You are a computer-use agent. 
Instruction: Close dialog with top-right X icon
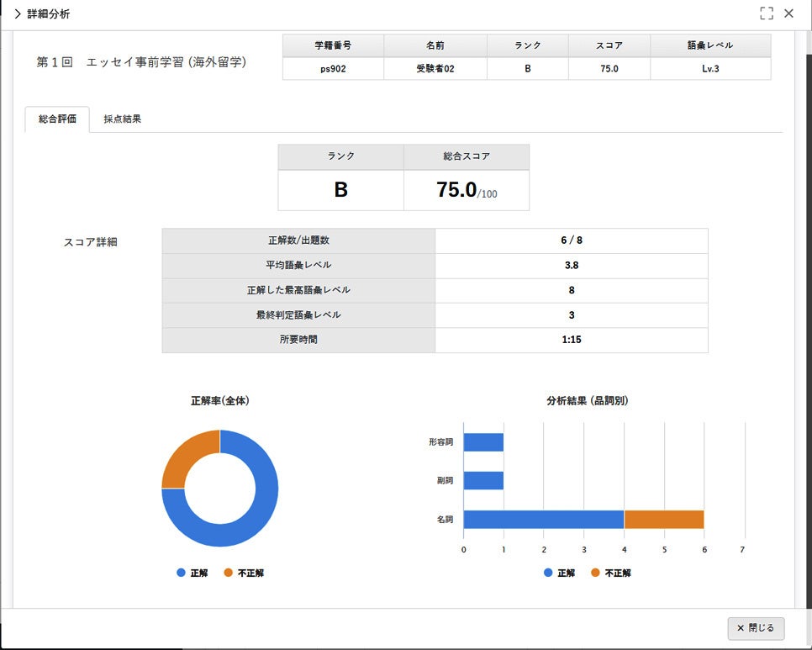pos(788,13)
